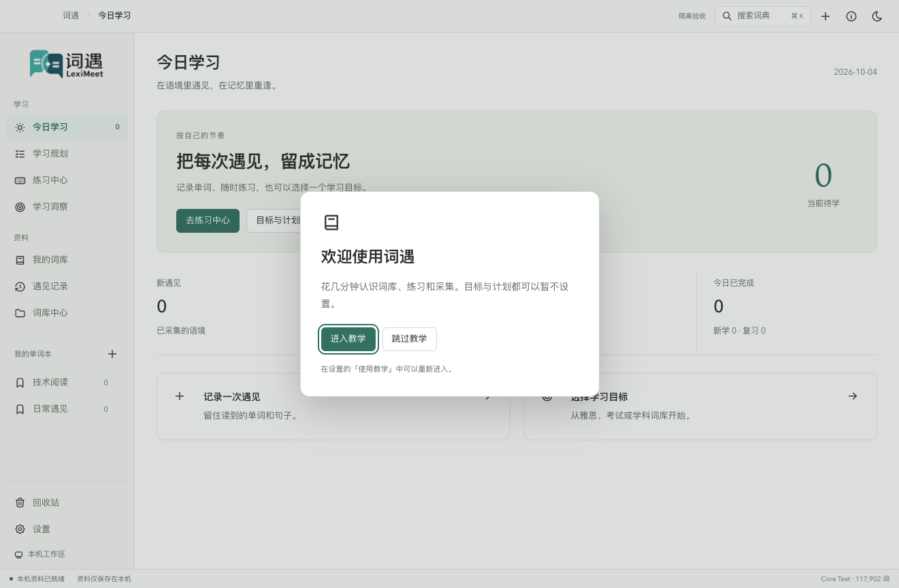Click the checklist icon beside 学习规划

(x=20, y=154)
